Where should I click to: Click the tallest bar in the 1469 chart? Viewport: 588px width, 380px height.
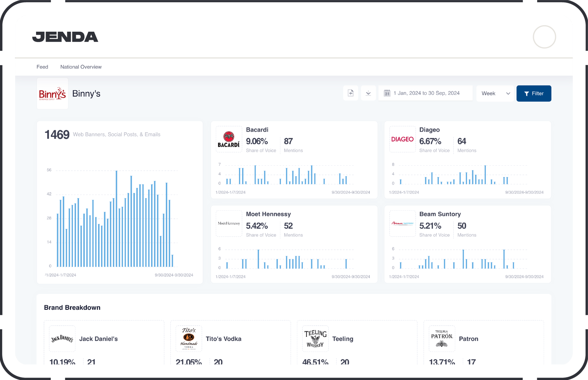(x=116, y=219)
